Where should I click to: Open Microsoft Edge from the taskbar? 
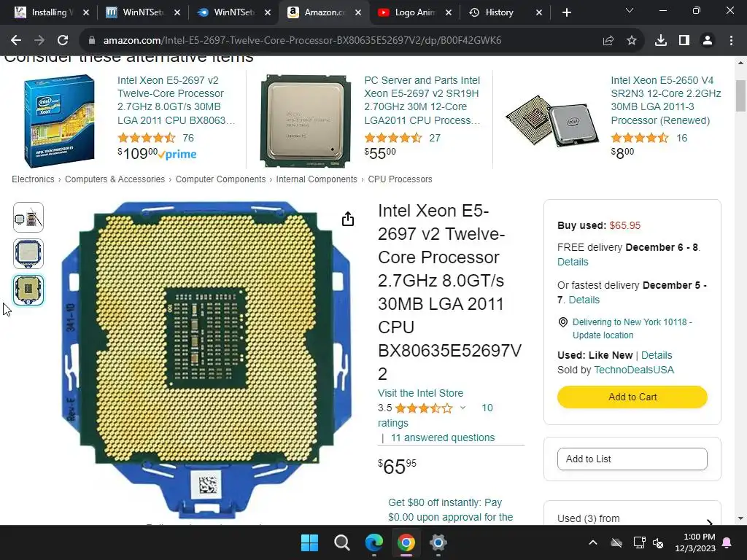click(x=374, y=542)
